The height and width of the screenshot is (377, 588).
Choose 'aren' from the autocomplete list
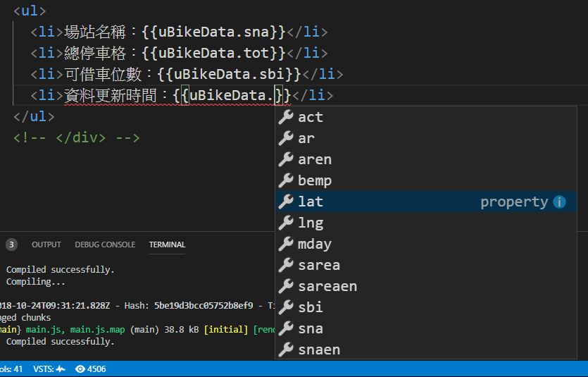(425, 159)
